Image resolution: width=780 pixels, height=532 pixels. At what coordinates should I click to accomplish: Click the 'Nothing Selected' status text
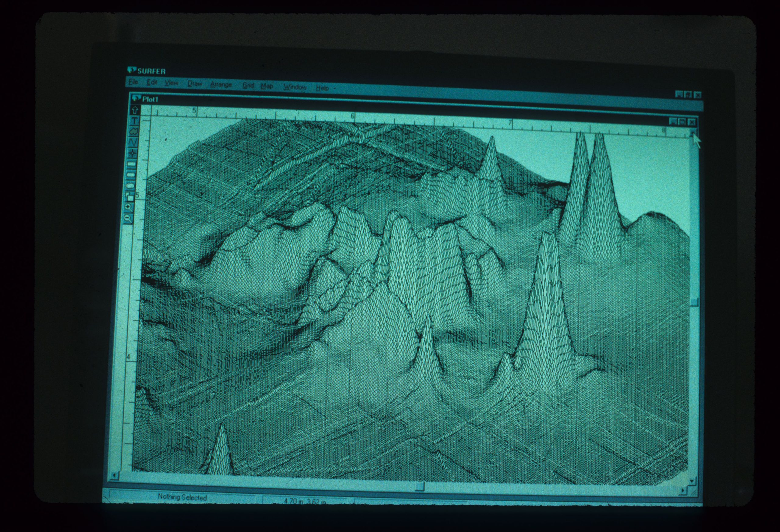click(x=182, y=497)
